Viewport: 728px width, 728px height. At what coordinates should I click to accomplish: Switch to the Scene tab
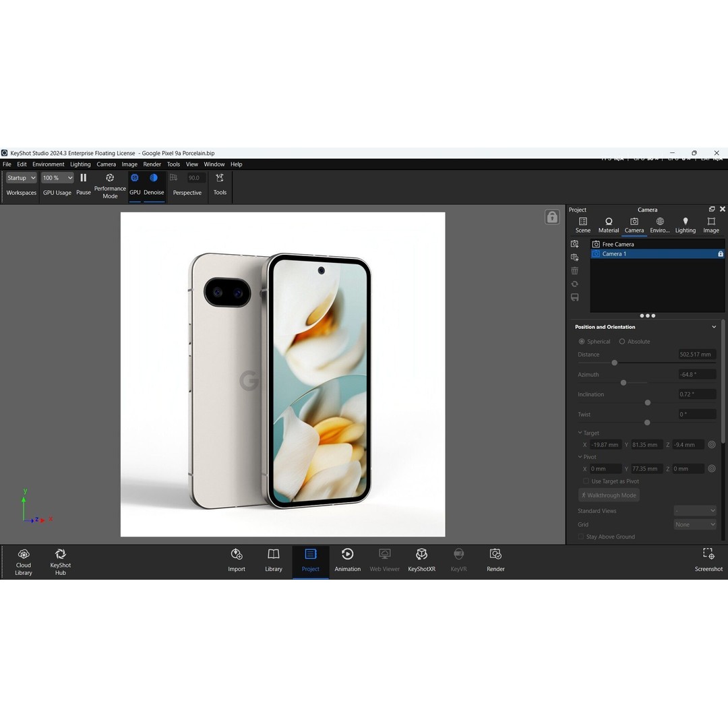coord(582,225)
